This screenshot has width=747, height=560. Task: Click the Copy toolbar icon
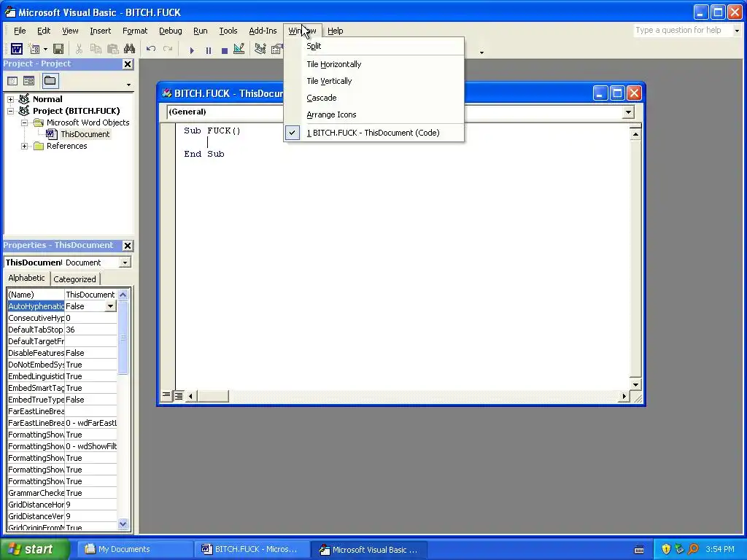[x=96, y=49]
